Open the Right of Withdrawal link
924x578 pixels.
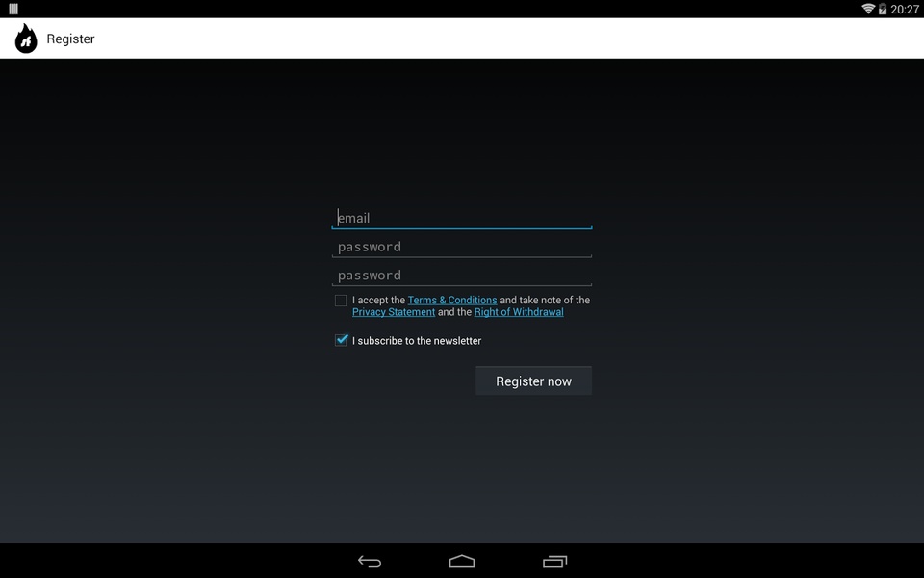click(519, 312)
